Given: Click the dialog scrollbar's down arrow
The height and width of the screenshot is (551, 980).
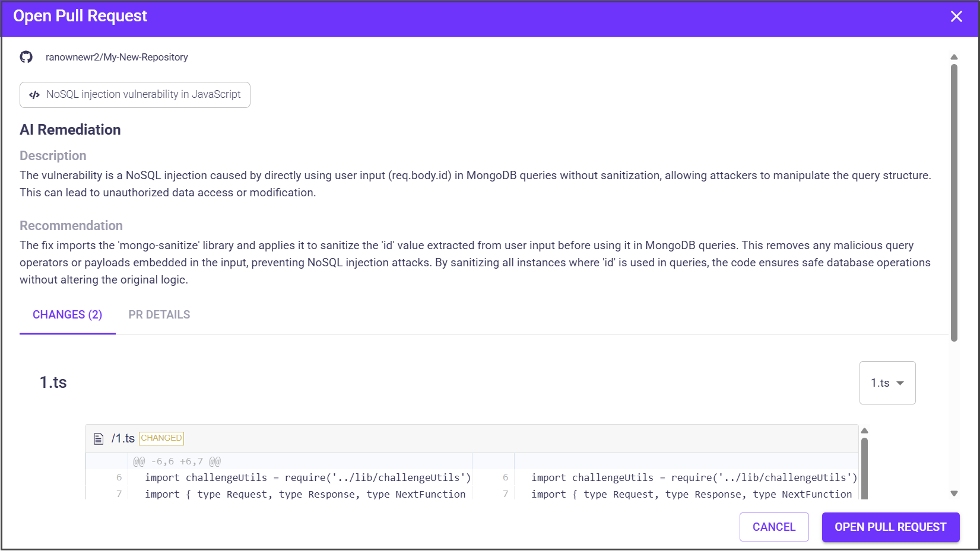Looking at the screenshot, I should point(954,493).
